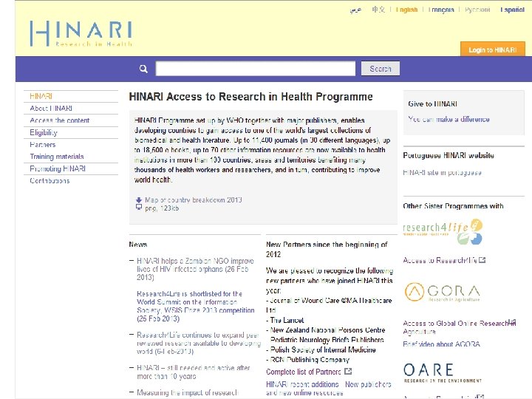
Task: Open Promoting HINARI menu item
Action: coord(58,168)
